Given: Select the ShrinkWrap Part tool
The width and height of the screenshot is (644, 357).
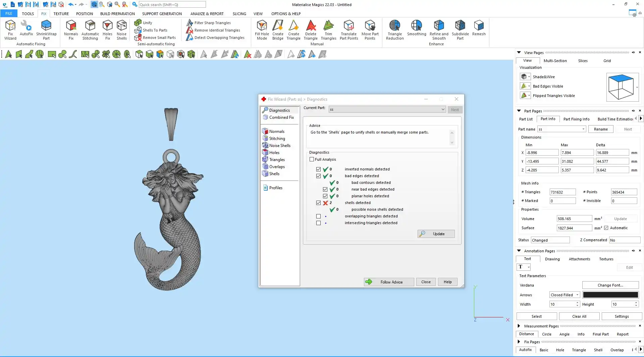Looking at the screenshot, I should coord(46,30).
